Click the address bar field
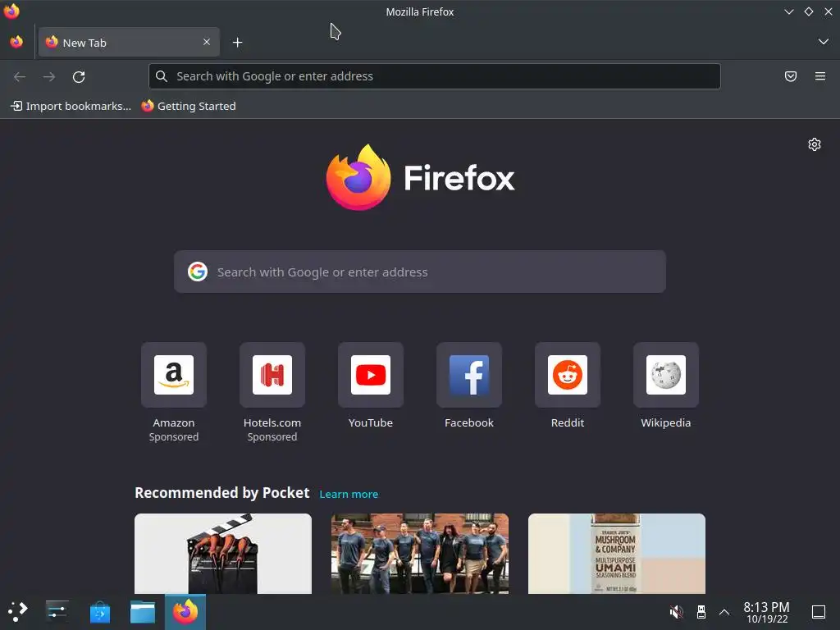Image resolution: width=840 pixels, height=630 pixels. click(435, 76)
